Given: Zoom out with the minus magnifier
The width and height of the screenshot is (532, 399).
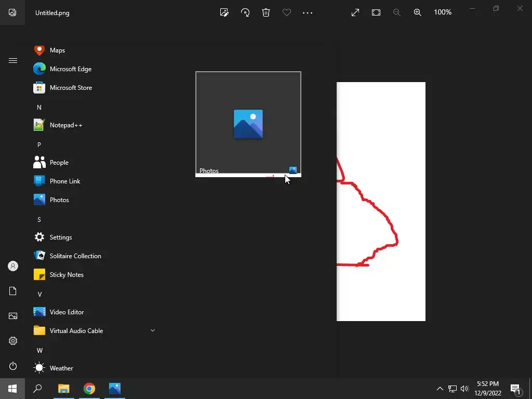Looking at the screenshot, I should pyautogui.click(x=396, y=12).
